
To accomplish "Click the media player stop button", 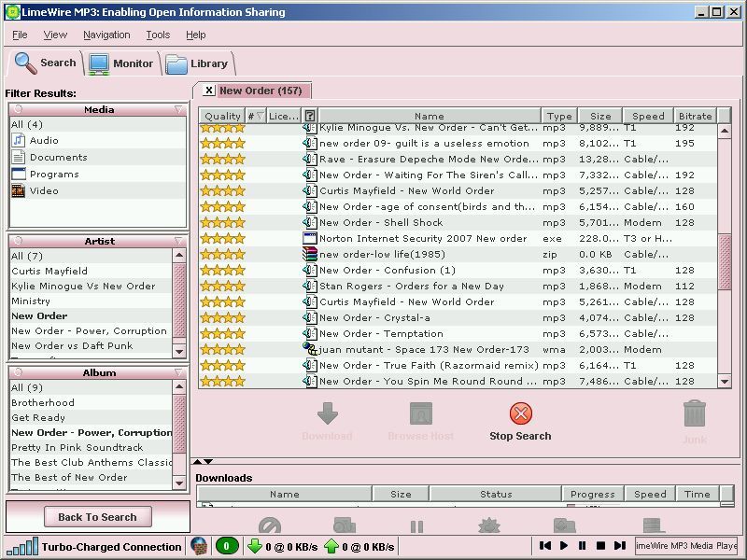I will (600, 546).
